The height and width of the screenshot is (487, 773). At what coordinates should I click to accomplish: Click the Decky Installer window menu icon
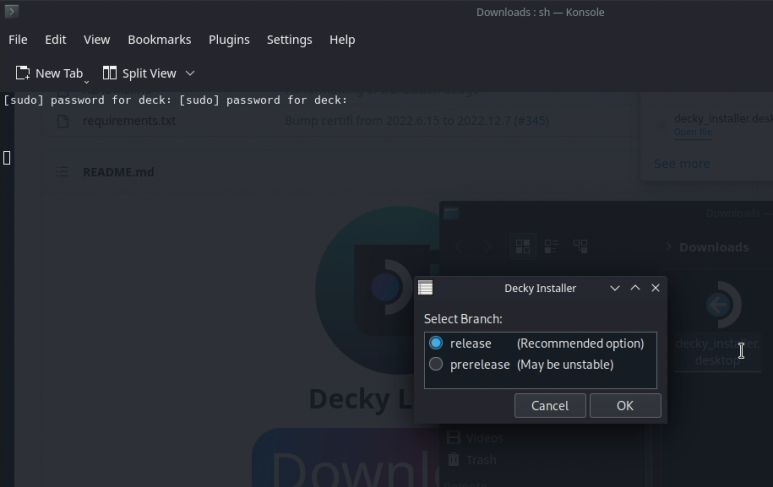(x=425, y=288)
